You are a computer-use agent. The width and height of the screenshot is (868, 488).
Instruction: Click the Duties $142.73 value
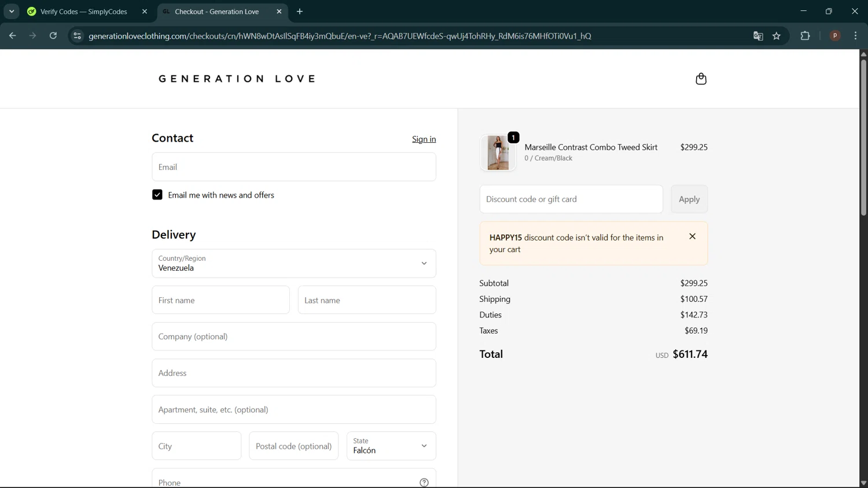694,315
